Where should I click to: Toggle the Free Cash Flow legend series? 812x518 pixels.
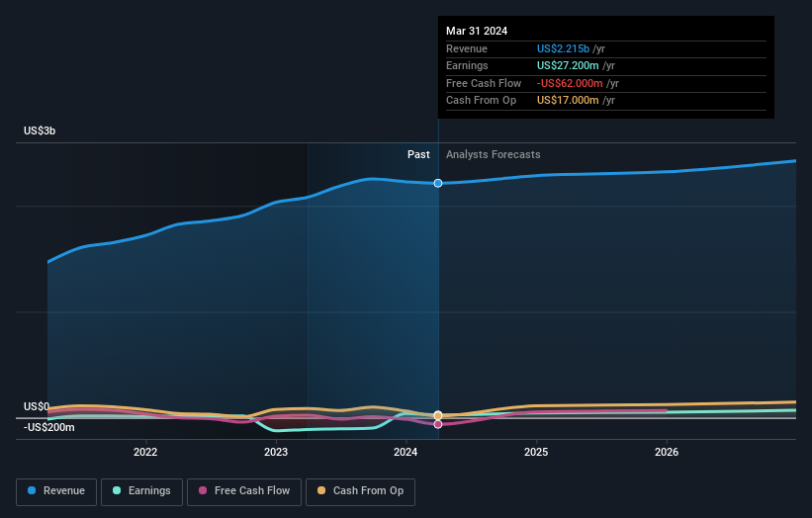244,491
